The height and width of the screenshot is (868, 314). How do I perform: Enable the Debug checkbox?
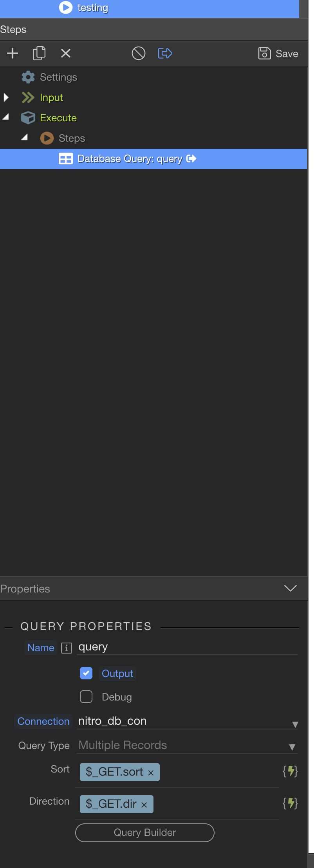click(x=86, y=697)
